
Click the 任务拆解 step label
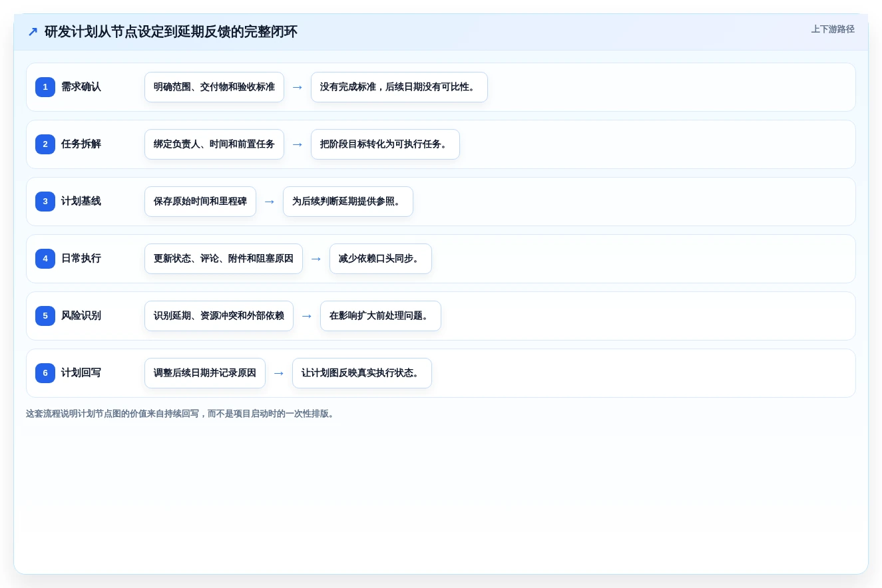(81, 144)
